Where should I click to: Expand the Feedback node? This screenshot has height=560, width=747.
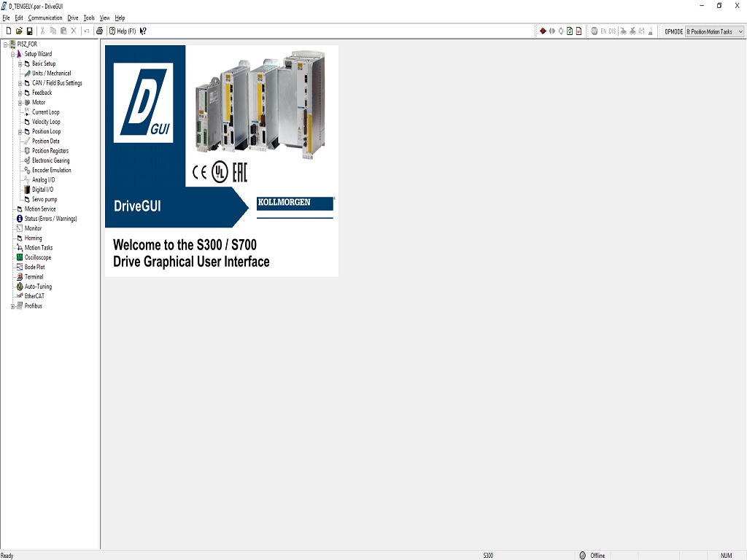[x=20, y=93]
